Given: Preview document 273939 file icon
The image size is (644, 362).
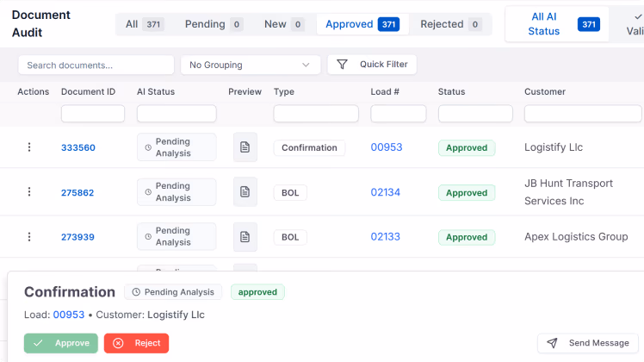Looking at the screenshot, I should tap(245, 237).
